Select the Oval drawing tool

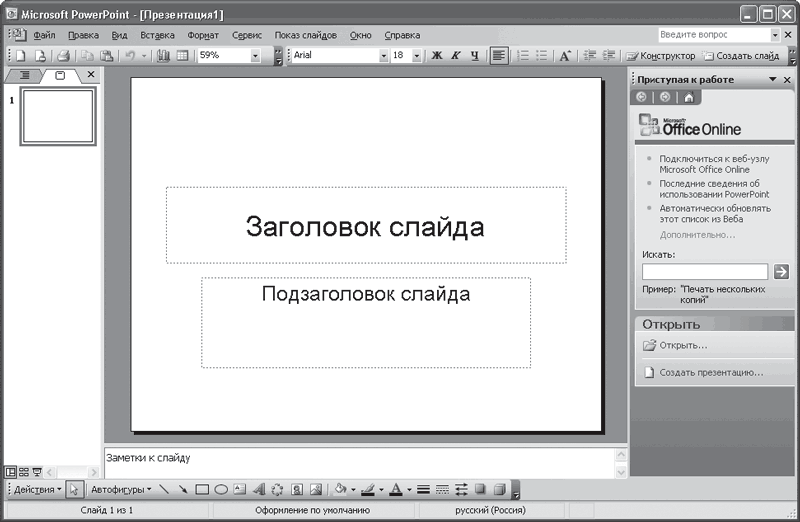pos(220,490)
